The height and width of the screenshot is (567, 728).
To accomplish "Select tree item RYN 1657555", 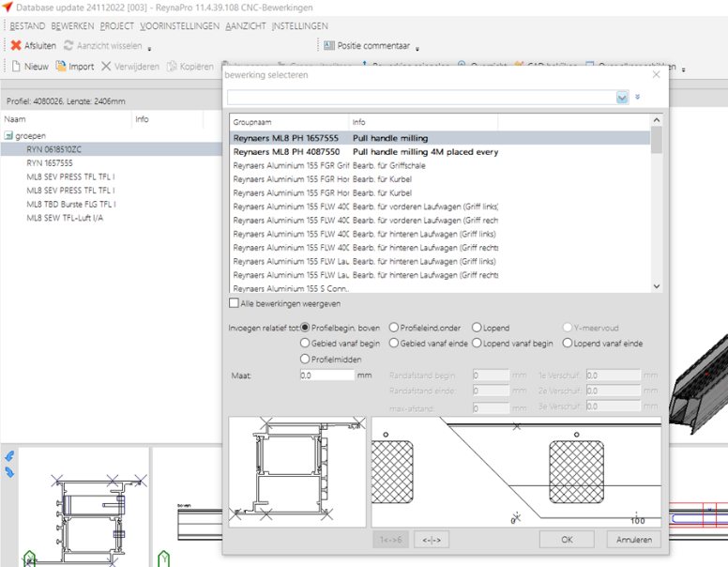I will pos(50,163).
